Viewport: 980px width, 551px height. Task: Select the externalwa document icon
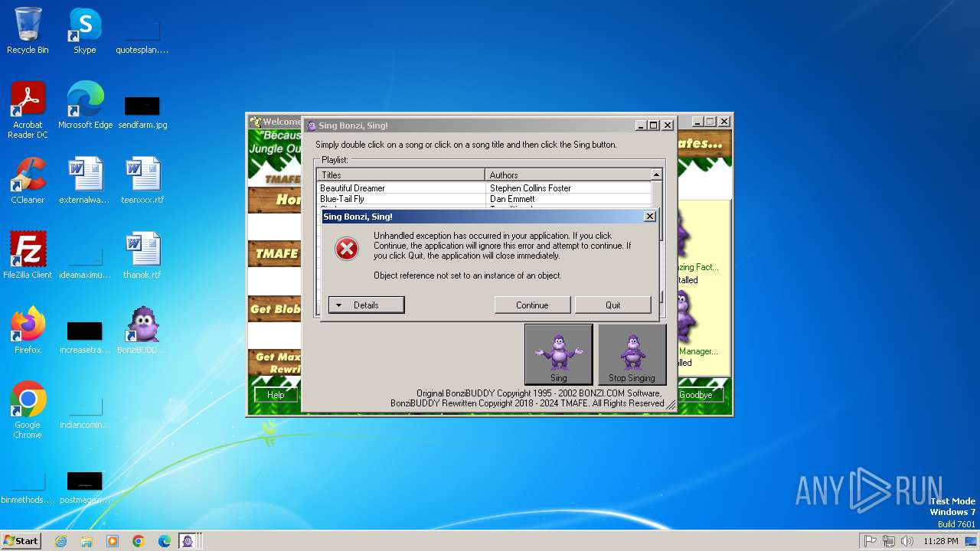pos(85,180)
